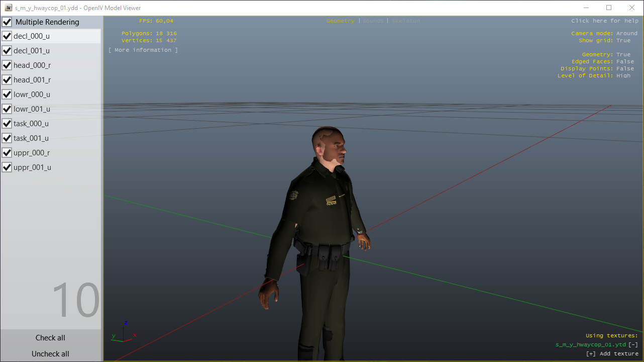The image size is (644, 362).
Task: Remove texture with the [-] button
Action: click(633, 345)
